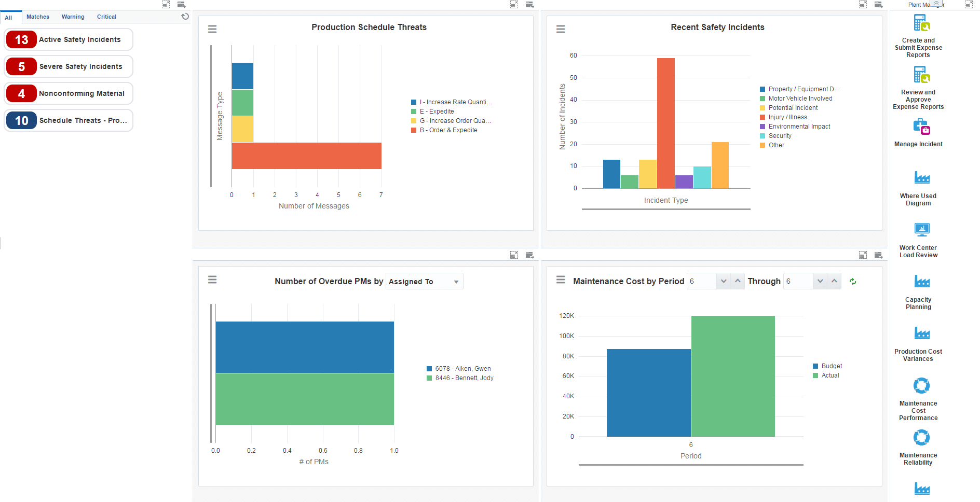Open Where Used Diagram icon
The height and width of the screenshot is (502, 980).
tap(921, 178)
